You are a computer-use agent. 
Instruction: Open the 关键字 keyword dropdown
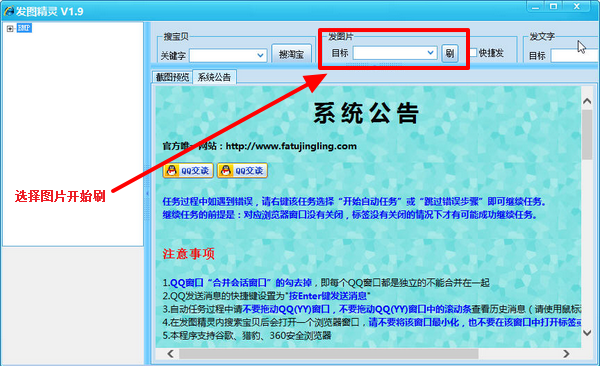tap(261, 56)
